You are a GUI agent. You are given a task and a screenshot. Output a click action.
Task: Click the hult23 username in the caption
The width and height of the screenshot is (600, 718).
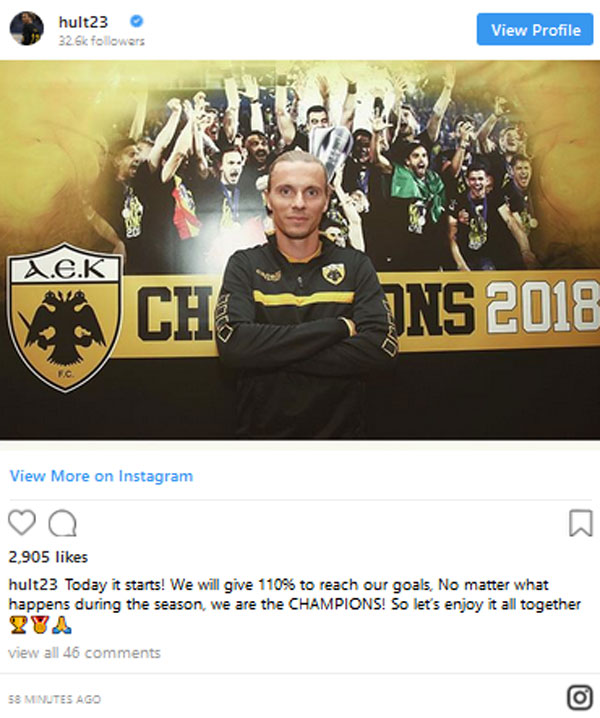coord(33,585)
